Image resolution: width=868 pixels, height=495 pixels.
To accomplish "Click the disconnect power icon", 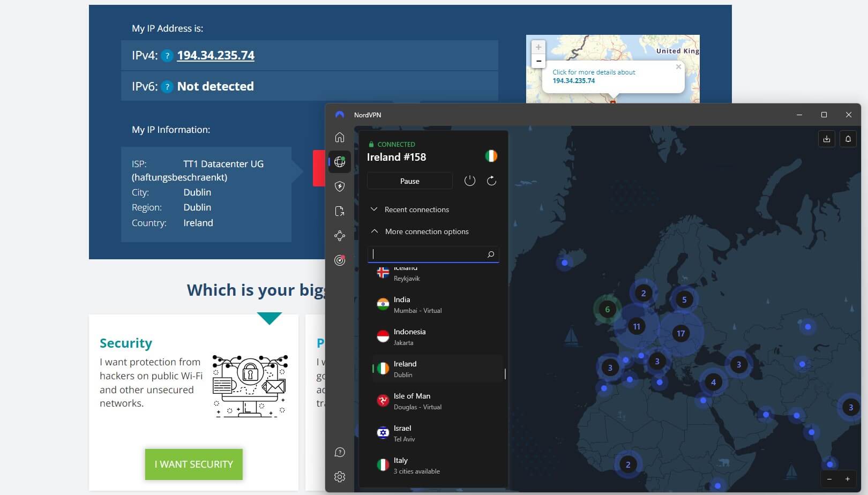I will (x=470, y=181).
